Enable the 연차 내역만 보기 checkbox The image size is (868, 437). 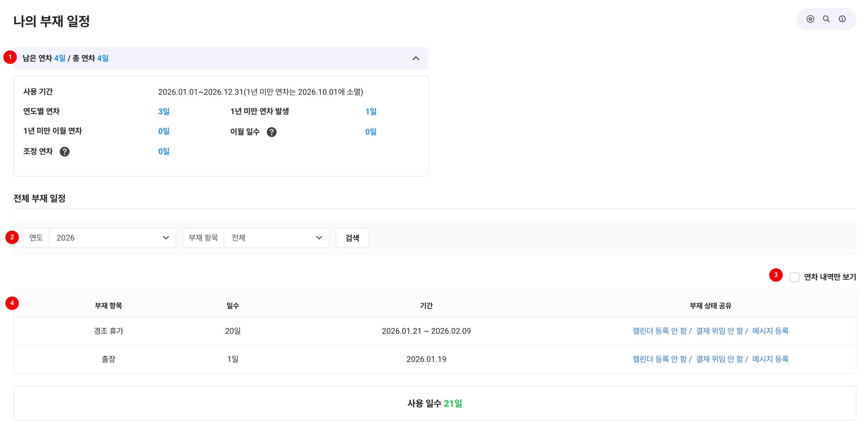794,277
